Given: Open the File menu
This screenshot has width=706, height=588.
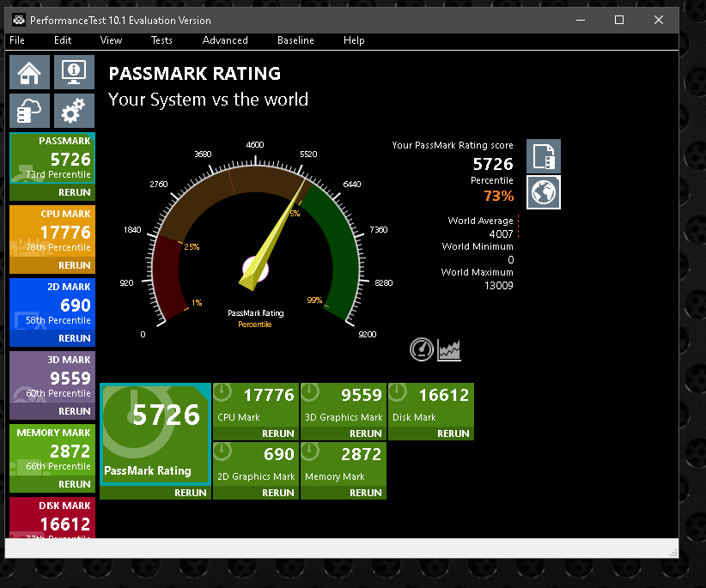Looking at the screenshot, I should click(17, 40).
